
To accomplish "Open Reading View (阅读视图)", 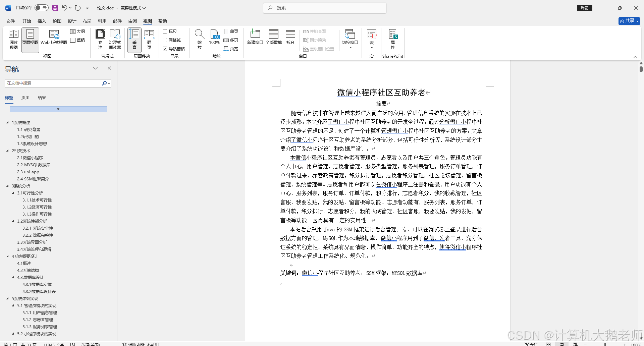I will point(13,40).
